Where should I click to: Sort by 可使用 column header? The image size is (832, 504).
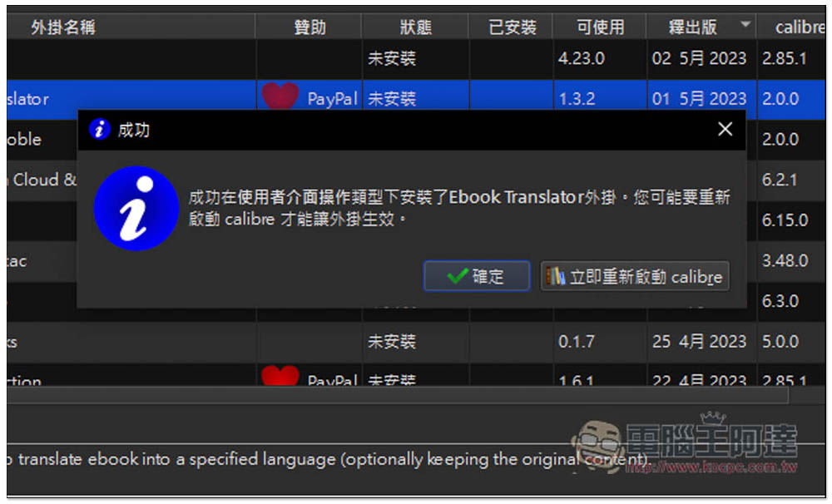click(x=600, y=27)
